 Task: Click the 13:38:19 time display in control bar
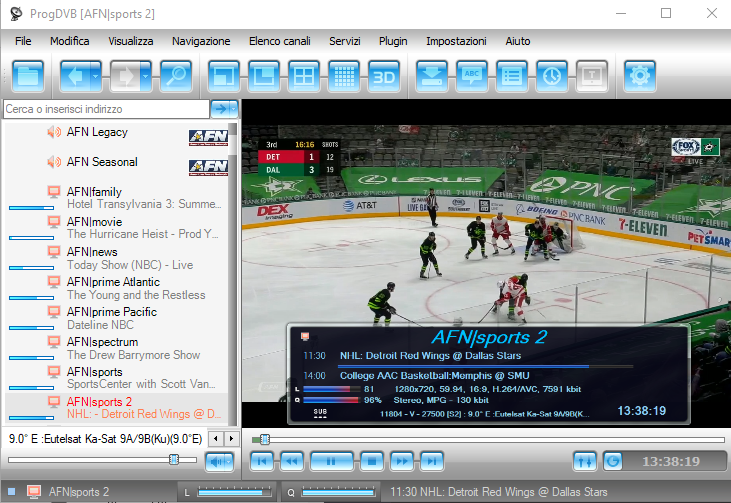coord(671,462)
